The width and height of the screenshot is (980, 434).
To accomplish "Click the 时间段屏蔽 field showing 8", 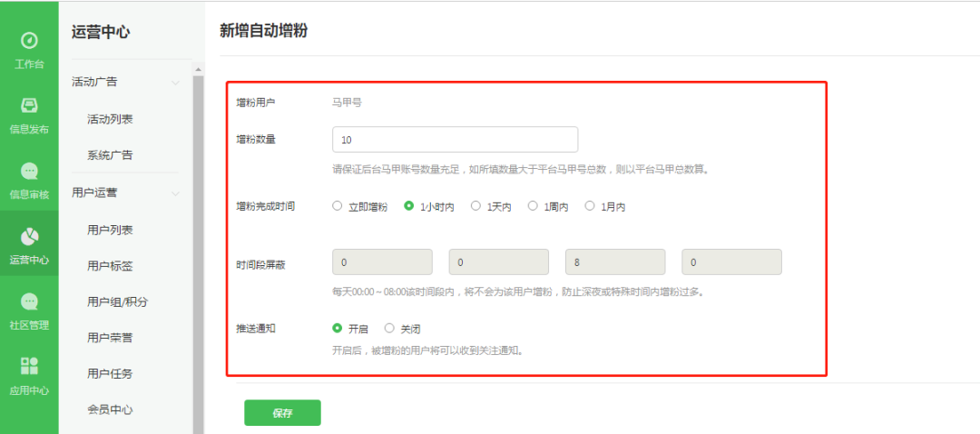I will [615, 262].
